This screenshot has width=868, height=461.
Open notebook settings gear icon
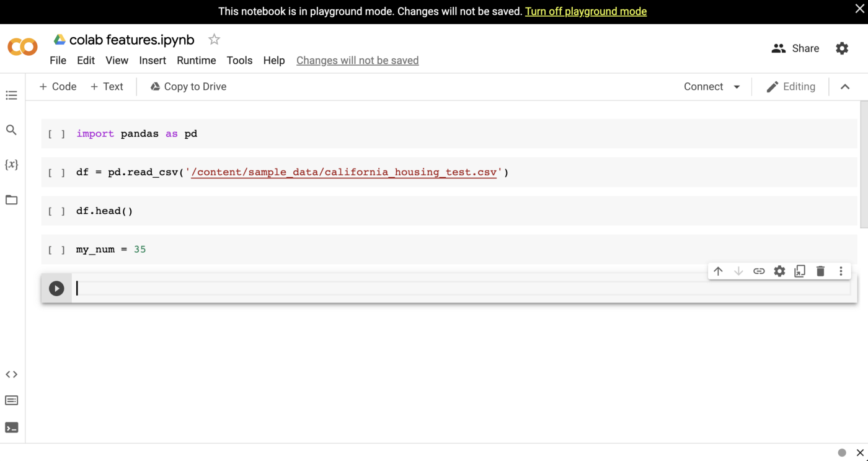click(x=842, y=48)
